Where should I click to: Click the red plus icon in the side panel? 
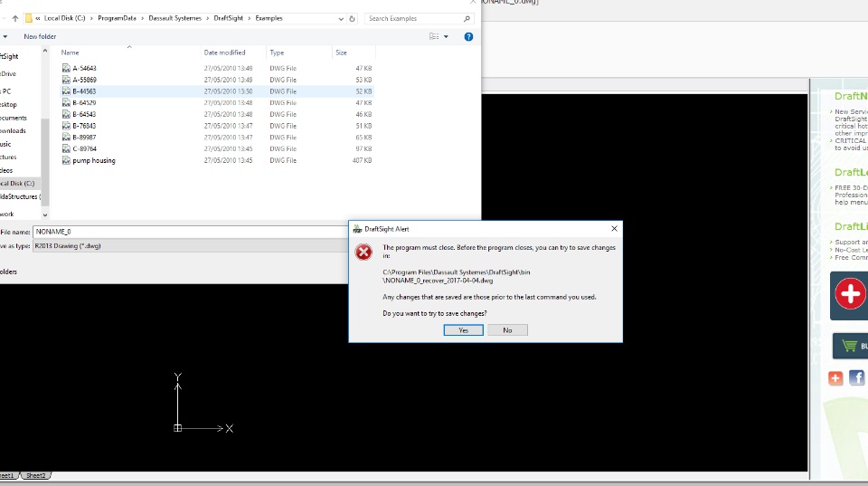click(x=850, y=294)
